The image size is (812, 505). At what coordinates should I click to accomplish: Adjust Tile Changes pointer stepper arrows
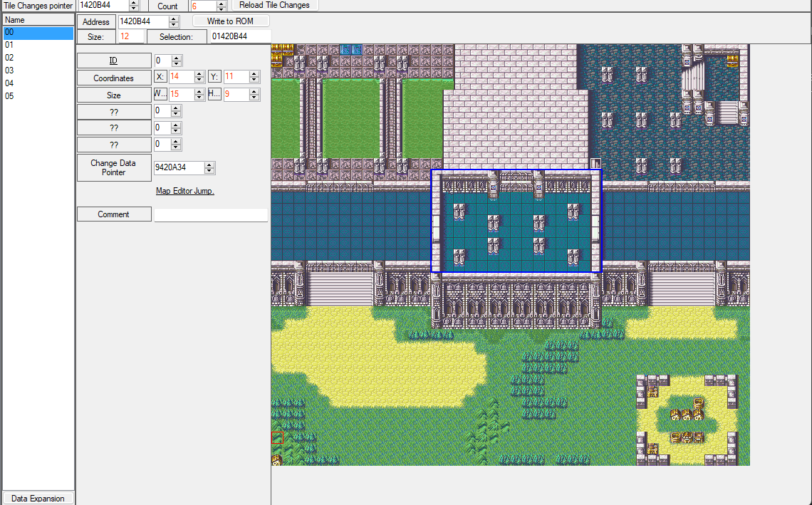(x=134, y=5)
